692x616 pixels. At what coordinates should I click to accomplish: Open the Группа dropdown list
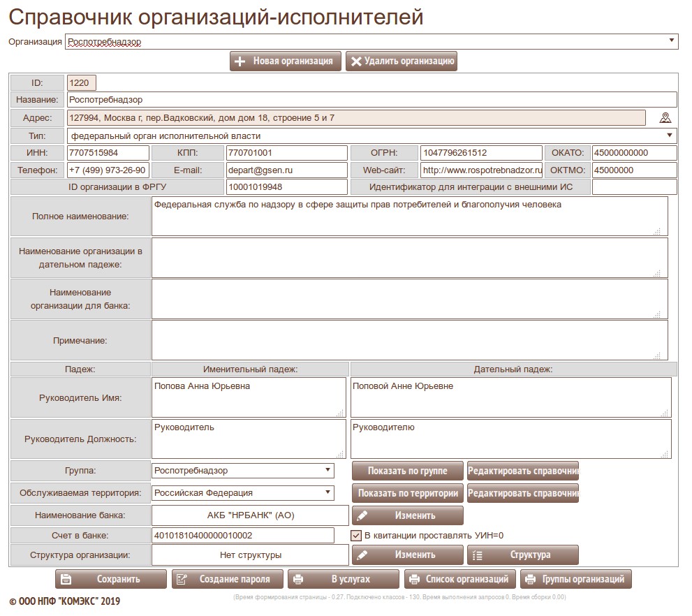[x=242, y=471]
